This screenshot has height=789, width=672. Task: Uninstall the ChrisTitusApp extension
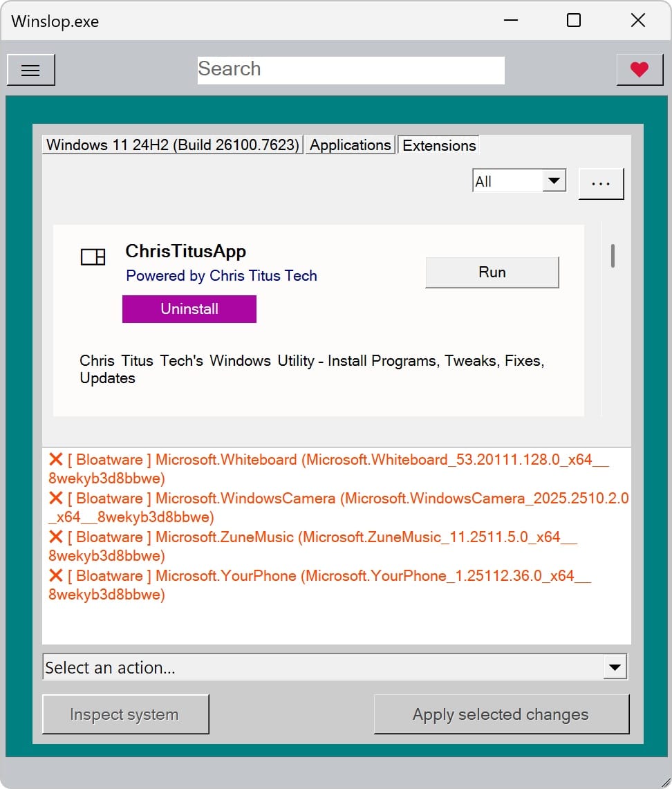point(189,308)
